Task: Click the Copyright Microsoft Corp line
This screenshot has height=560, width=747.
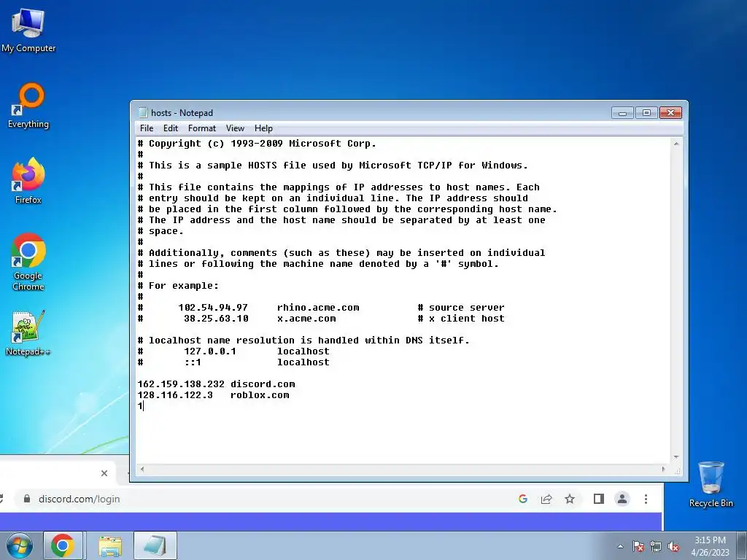Action: (x=257, y=144)
